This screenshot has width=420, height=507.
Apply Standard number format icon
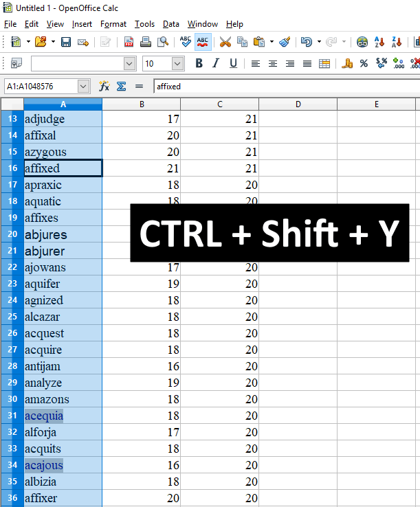click(382, 63)
